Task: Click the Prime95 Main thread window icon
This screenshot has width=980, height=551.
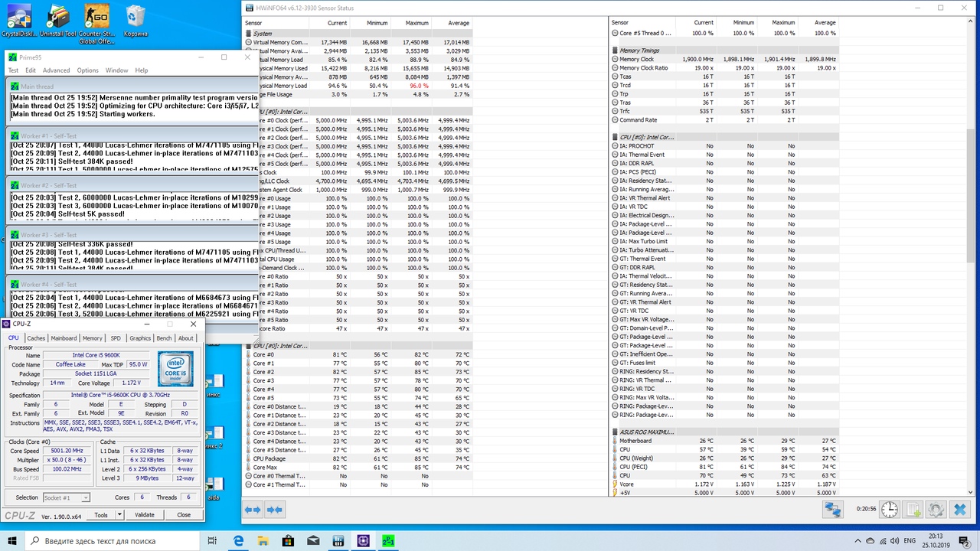Action: point(15,86)
